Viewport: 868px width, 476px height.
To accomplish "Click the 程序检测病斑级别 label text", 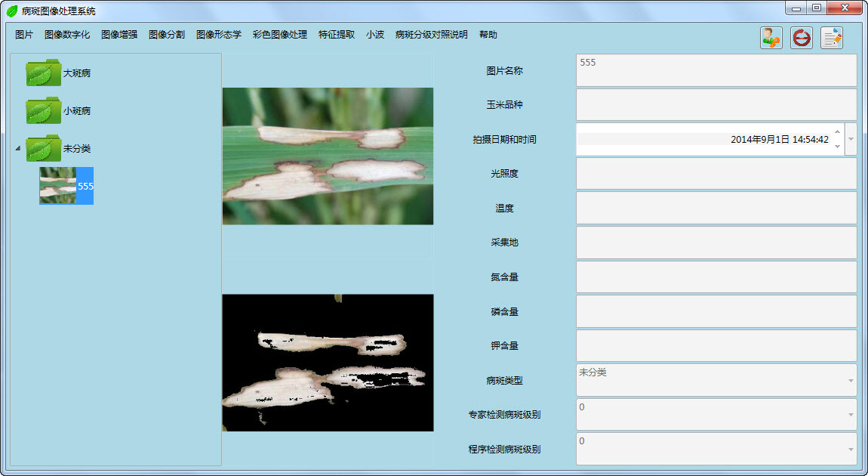I will [x=504, y=449].
